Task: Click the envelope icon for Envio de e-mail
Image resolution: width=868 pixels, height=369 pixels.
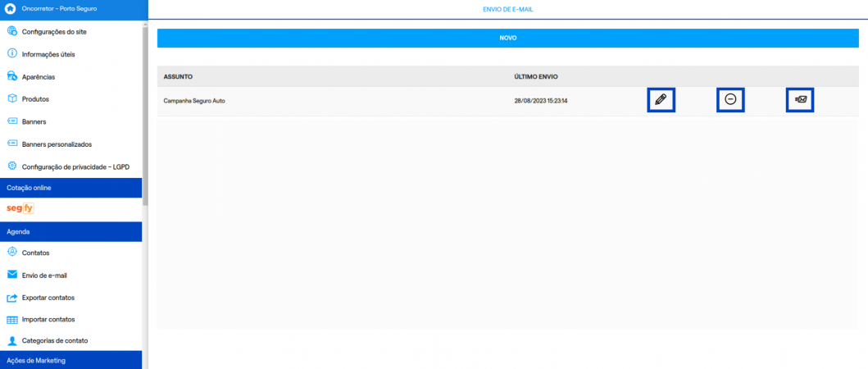Action: (12, 275)
